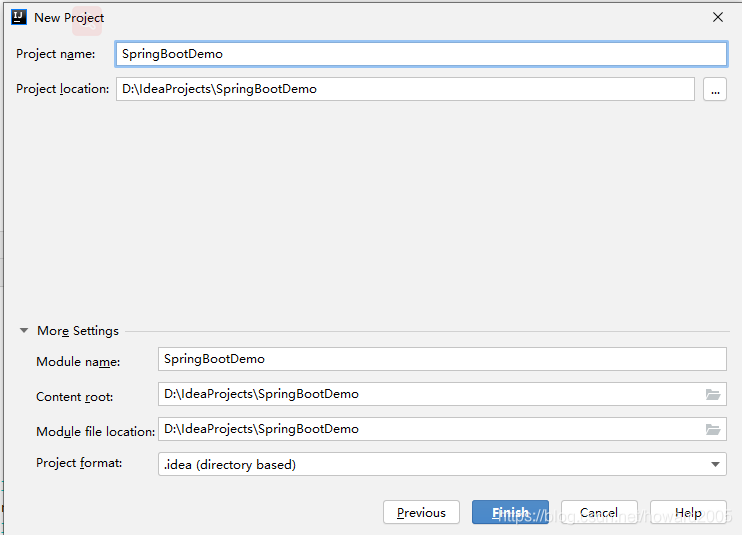Click the 'Project location:' label
The height and width of the screenshot is (535, 742).
(62, 89)
